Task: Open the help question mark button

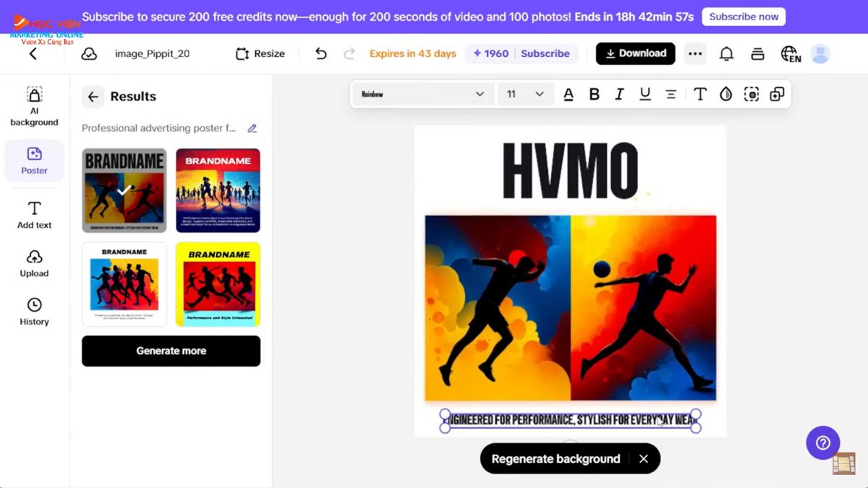Action: (823, 443)
